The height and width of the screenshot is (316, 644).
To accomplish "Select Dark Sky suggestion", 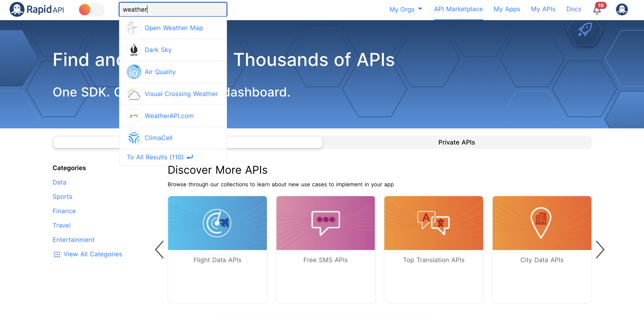I will point(173,50).
